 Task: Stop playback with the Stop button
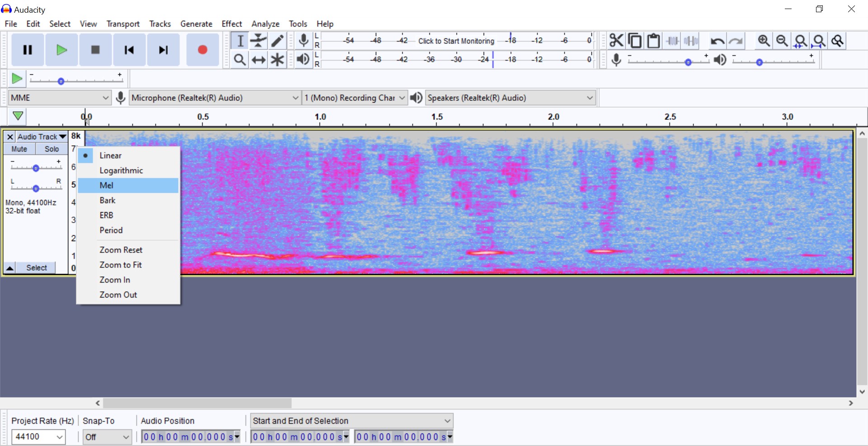(x=95, y=50)
